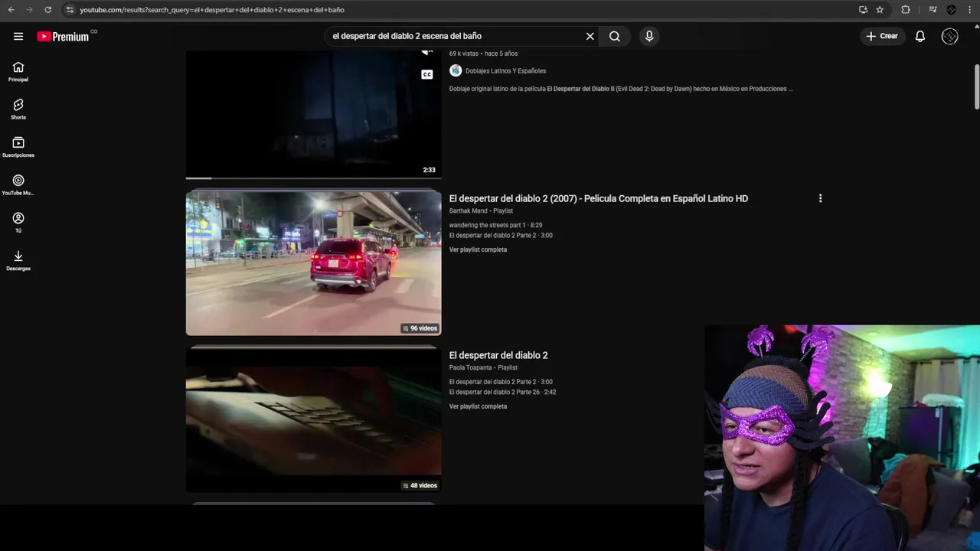Open title 'El despertar del diablo 2 (2007)'
The image size is (980, 551).
[x=598, y=198]
